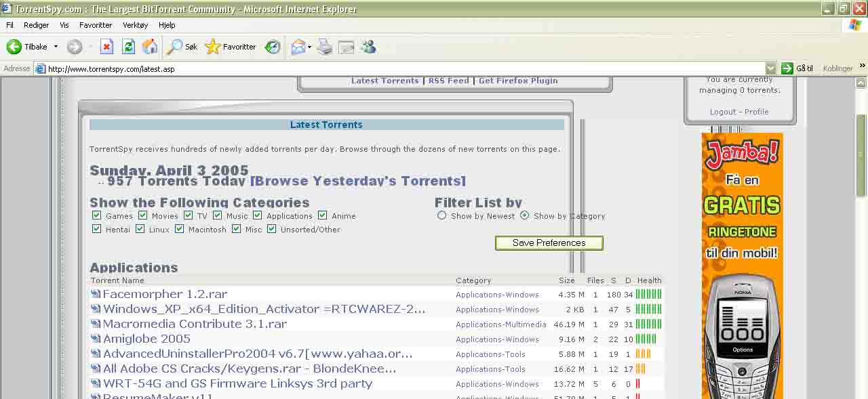Toggle the Applications category checkbox
This screenshot has height=399, width=868.
[x=258, y=215]
